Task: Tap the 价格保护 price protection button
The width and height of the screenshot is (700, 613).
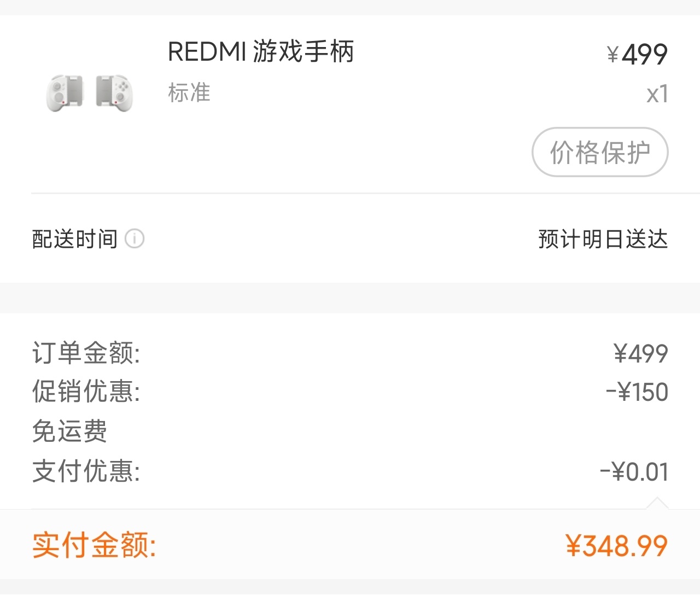Action: [x=600, y=152]
